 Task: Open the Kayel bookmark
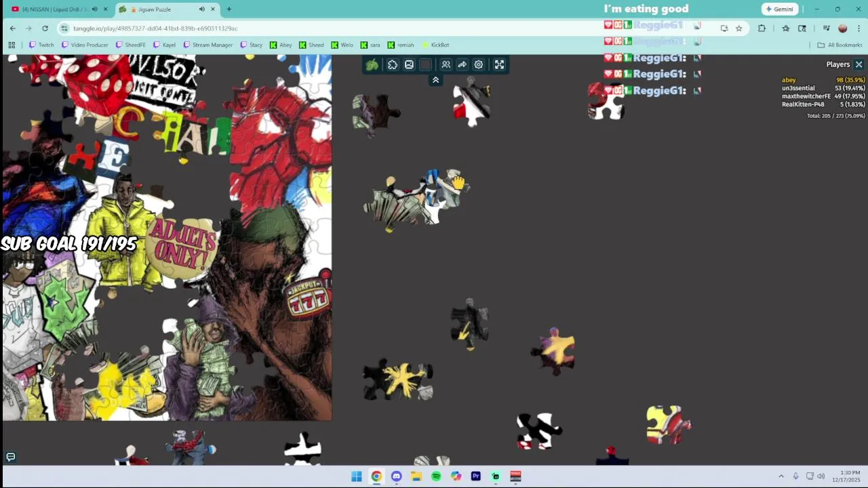[164, 45]
